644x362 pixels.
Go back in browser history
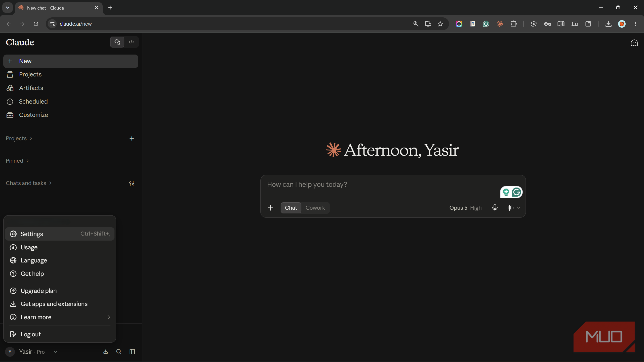coord(9,24)
